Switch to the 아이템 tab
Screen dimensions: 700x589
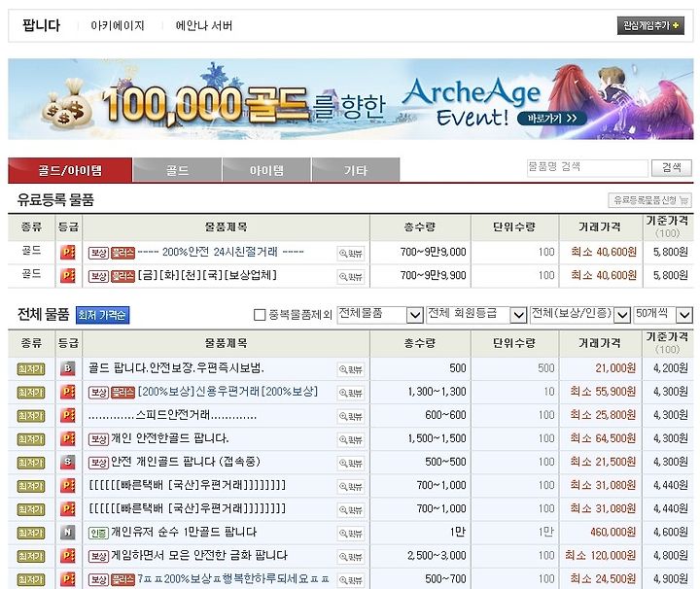(x=266, y=170)
